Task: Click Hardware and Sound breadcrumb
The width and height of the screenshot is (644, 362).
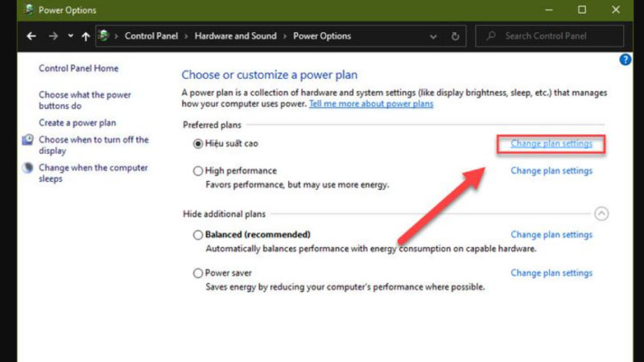Action: click(235, 36)
